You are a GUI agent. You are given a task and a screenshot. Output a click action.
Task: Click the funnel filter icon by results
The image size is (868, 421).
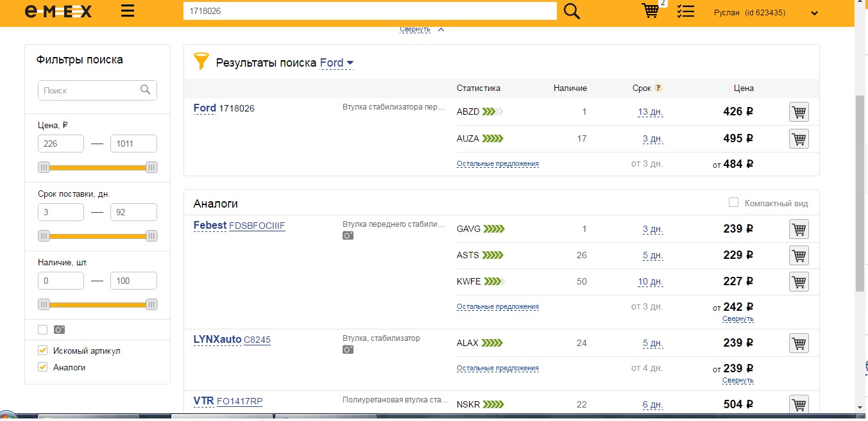201,62
